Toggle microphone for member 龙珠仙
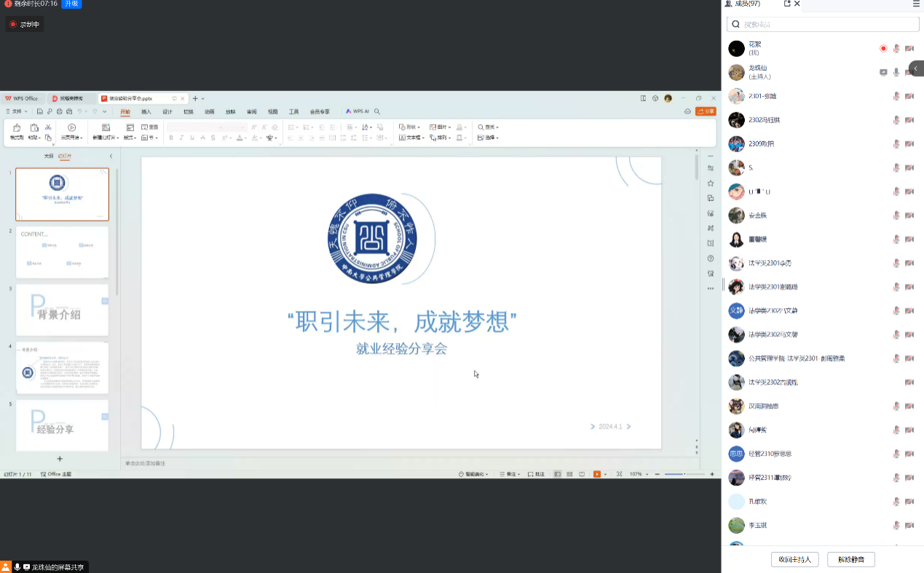The width and height of the screenshot is (924, 573). pos(896,72)
